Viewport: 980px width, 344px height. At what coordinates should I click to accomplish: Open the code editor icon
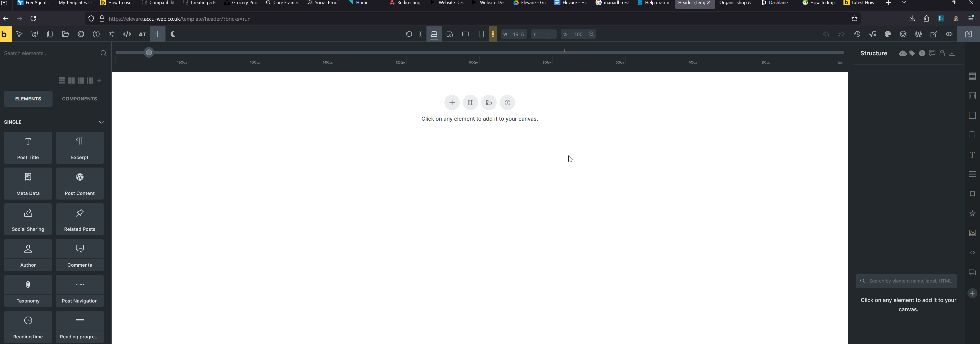[127, 34]
